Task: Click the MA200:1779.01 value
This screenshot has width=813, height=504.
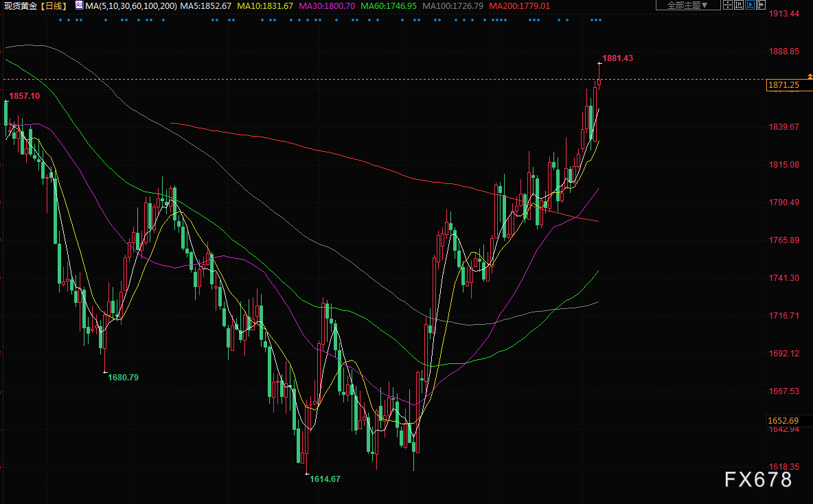Action: [520, 5]
